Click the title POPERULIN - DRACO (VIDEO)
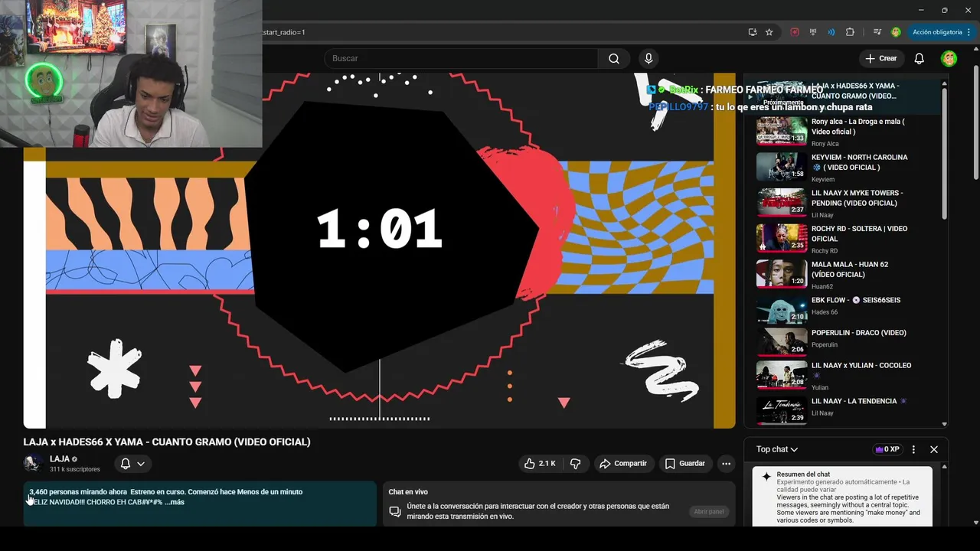The height and width of the screenshot is (551, 980). click(x=859, y=333)
